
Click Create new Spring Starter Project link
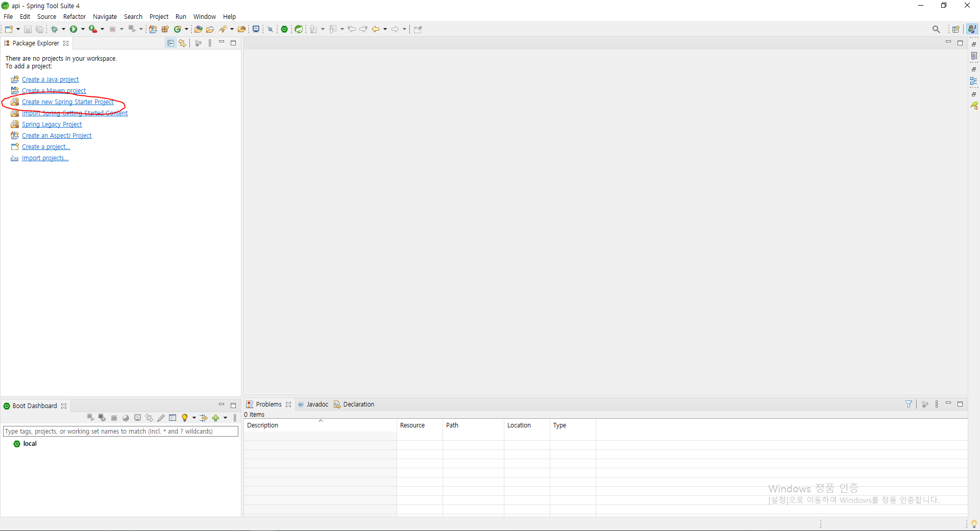(x=67, y=102)
